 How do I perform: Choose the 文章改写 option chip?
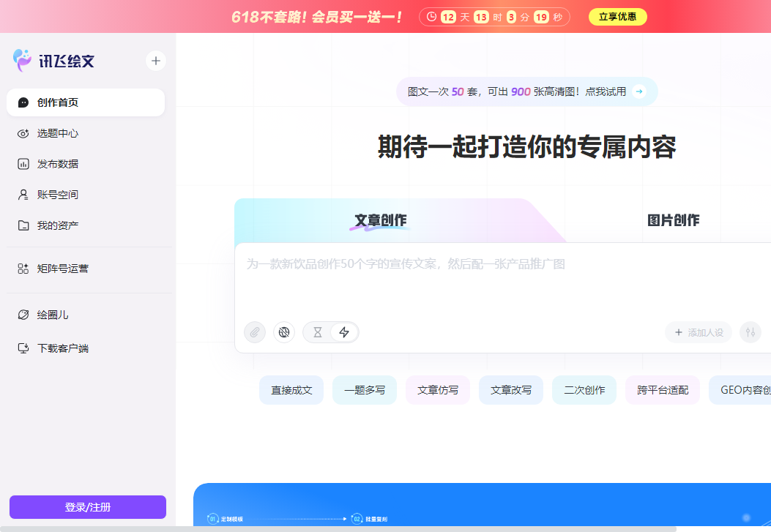(x=511, y=390)
